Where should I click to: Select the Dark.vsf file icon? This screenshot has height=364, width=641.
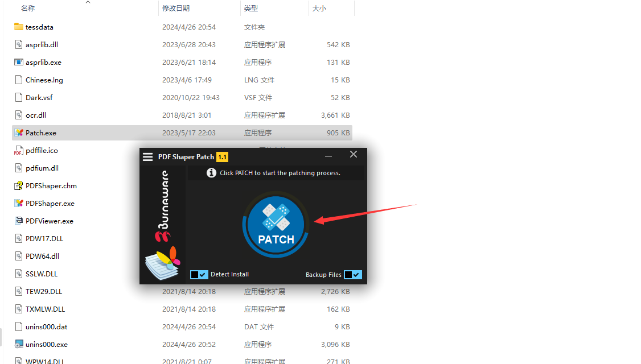pos(18,97)
